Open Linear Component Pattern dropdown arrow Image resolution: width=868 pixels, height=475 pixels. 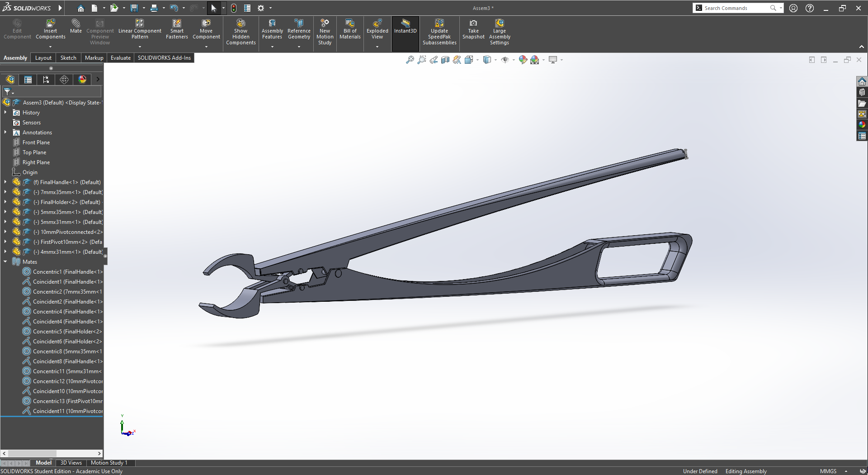[x=140, y=47]
